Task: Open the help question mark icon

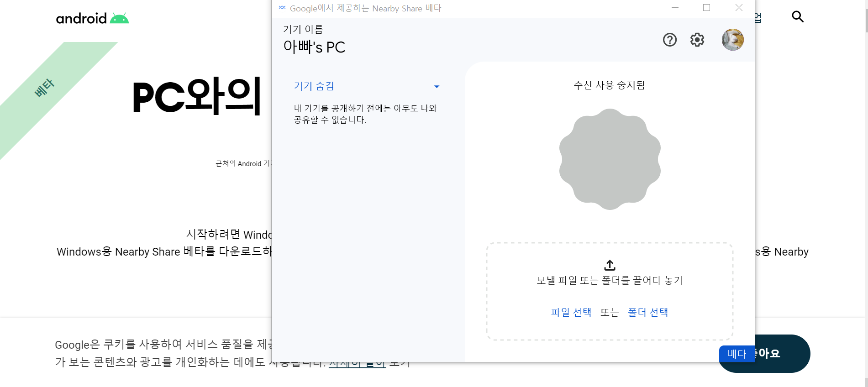Action: [x=669, y=40]
